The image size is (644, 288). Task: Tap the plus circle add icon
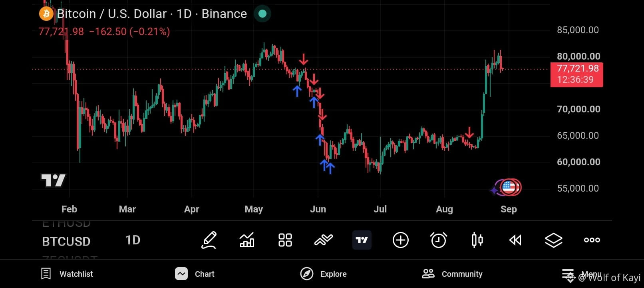tap(400, 240)
